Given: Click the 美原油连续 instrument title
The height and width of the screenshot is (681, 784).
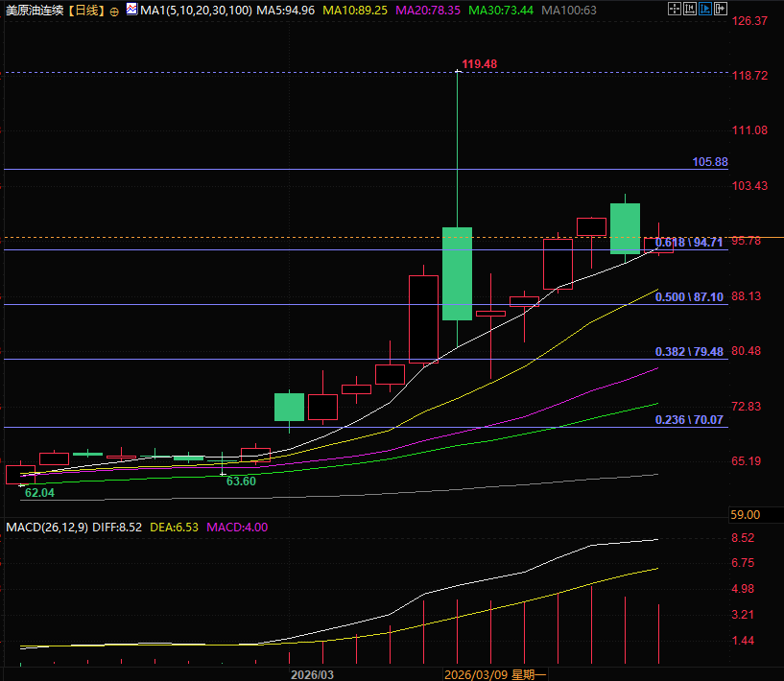Looking at the screenshot, I should [36, 11].
